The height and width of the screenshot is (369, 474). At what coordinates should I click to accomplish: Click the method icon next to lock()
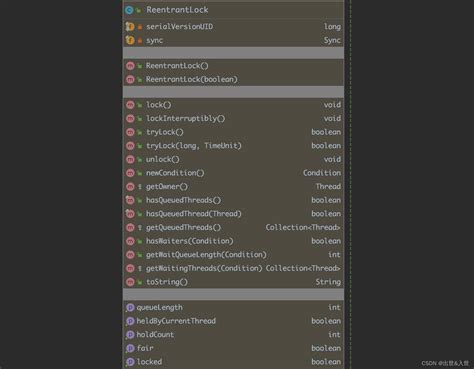130,105
